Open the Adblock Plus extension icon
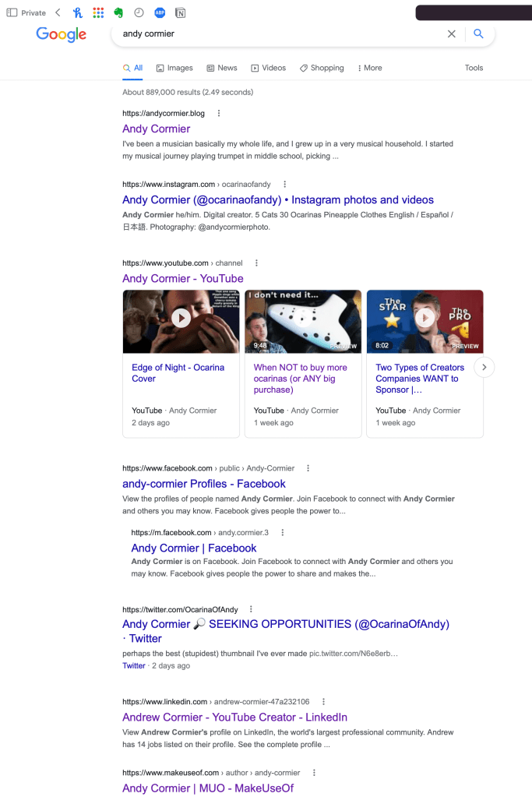The image size is (532, 797). coord(160,12)
